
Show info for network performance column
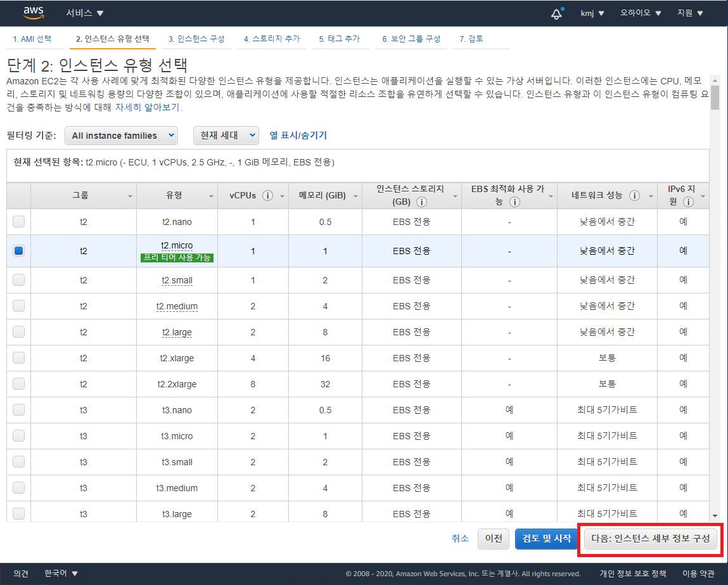634,195
